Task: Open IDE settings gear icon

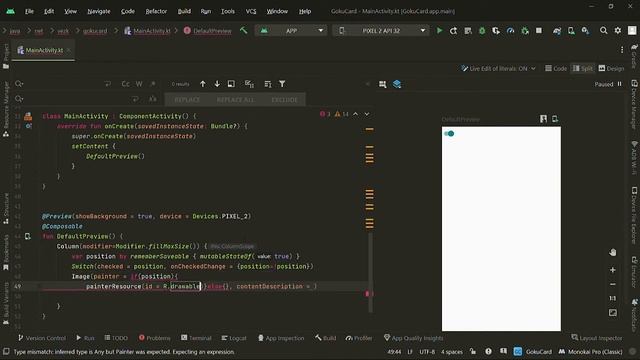Action: 618,31
